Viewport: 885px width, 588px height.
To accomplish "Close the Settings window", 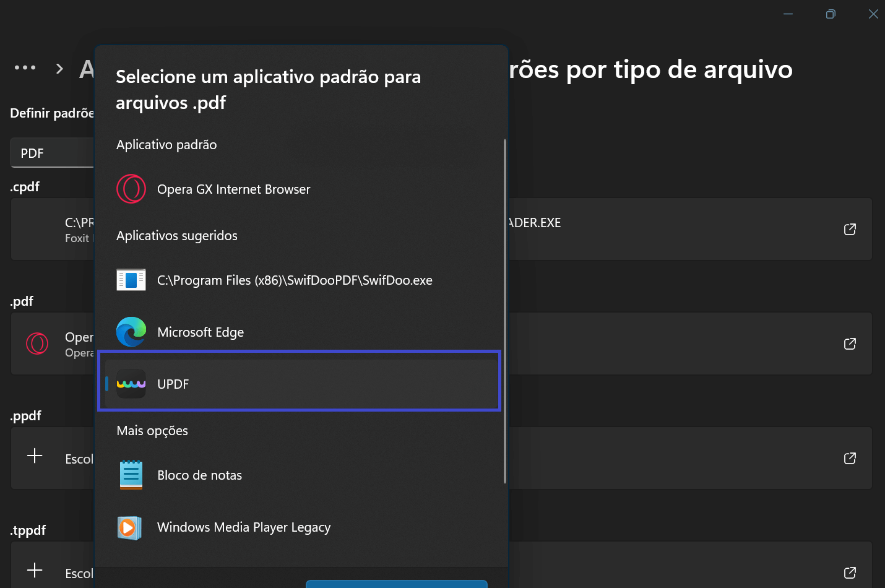I will click(873, 14).
